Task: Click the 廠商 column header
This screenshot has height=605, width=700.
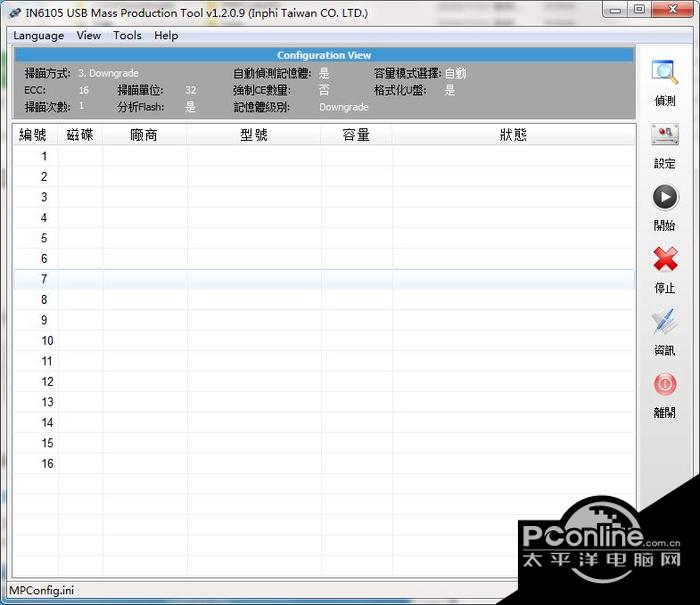Action: coord(145,135)
